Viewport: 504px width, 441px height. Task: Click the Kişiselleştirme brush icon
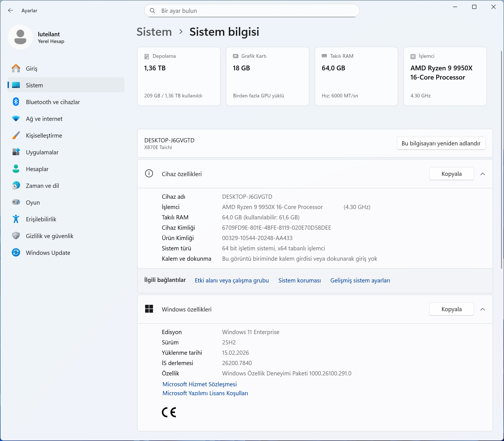tap(16, 135)
